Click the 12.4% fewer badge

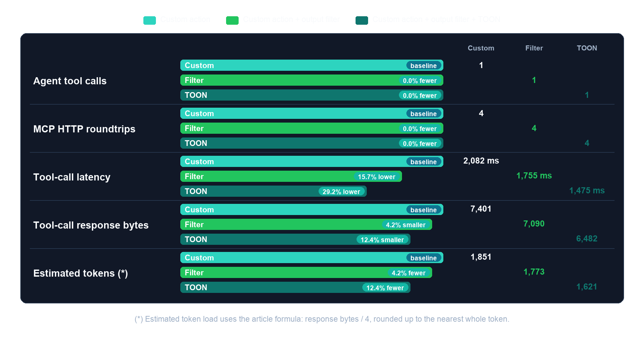tap(385, 288)
